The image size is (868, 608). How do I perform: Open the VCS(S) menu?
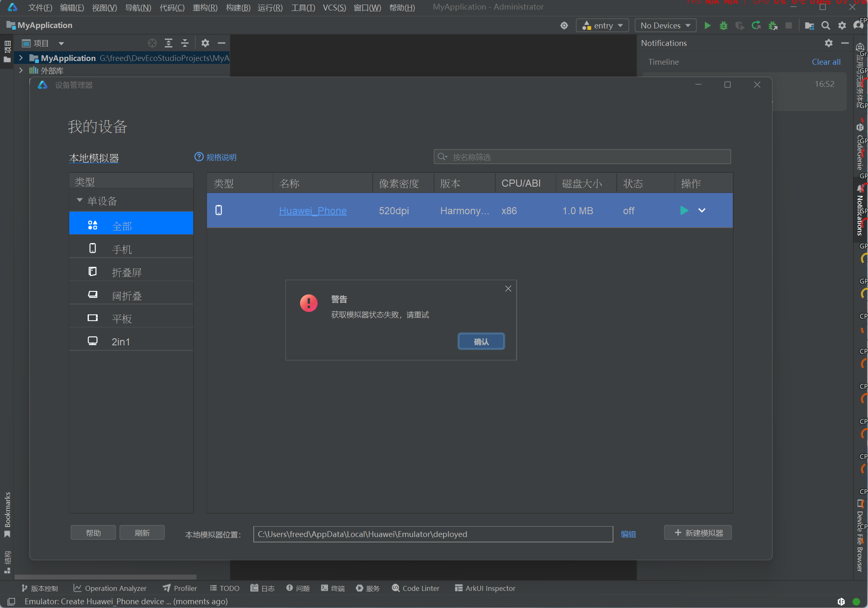pyautogui.click(x=334, y=8)
